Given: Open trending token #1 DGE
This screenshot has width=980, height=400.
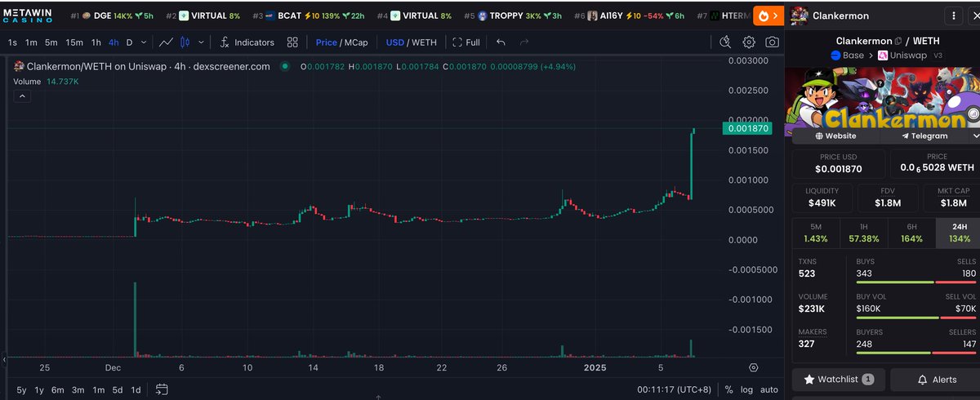Looking at the screenshot, I should coord(114,16).
